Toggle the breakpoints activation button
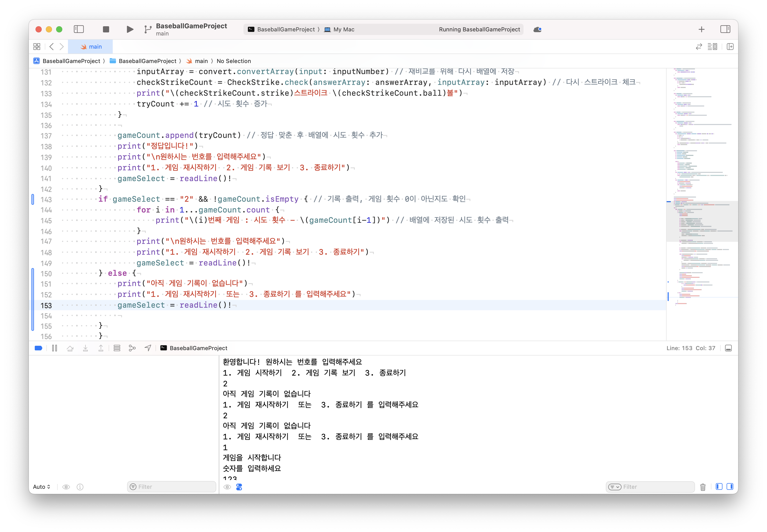This screenshot has width=767, height=532. click(x=38, y=348)
